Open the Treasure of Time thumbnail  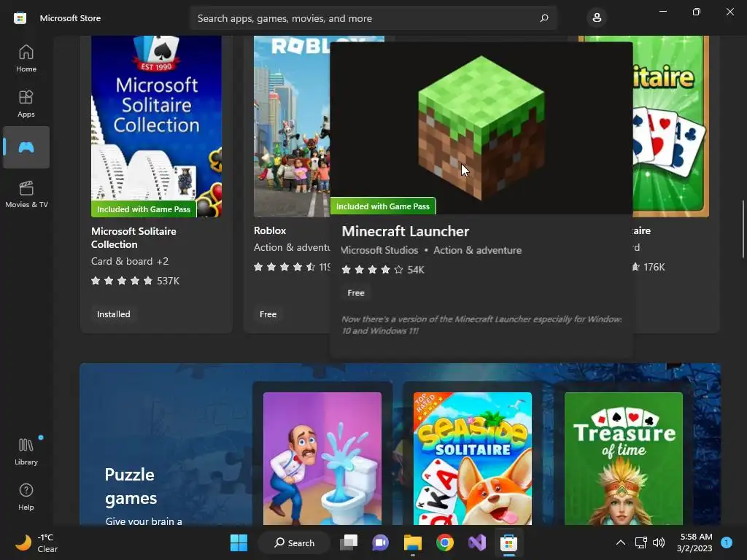pos(623,458)
